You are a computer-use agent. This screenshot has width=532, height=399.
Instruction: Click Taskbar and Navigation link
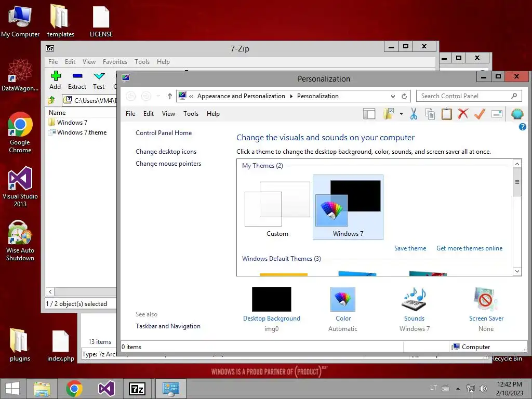pos(168,326)
